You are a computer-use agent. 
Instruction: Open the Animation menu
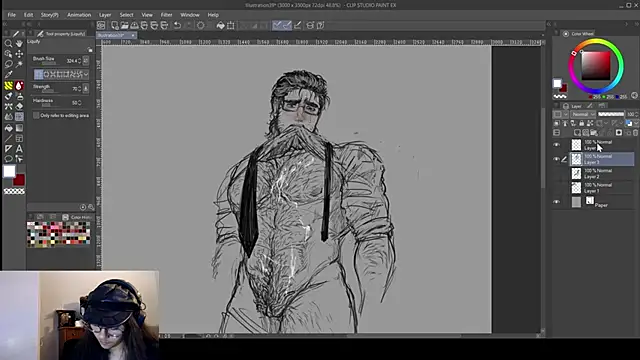[79, 15]
